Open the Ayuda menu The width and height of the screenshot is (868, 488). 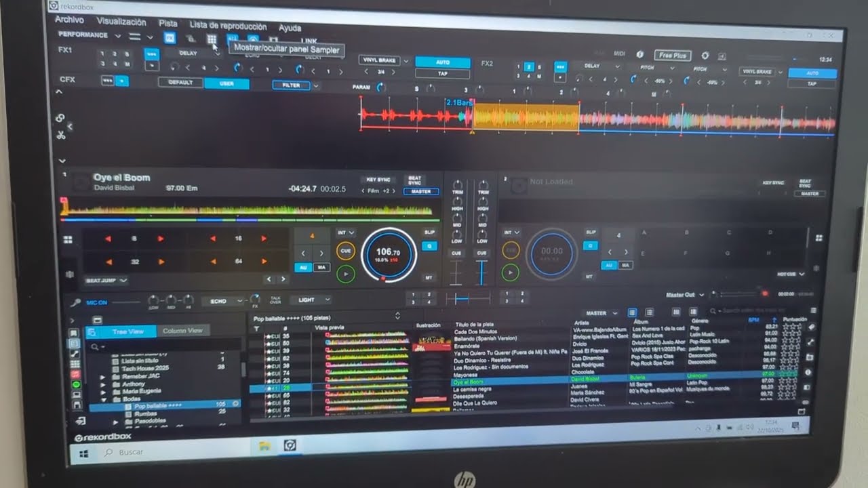(x=290, y=28)
